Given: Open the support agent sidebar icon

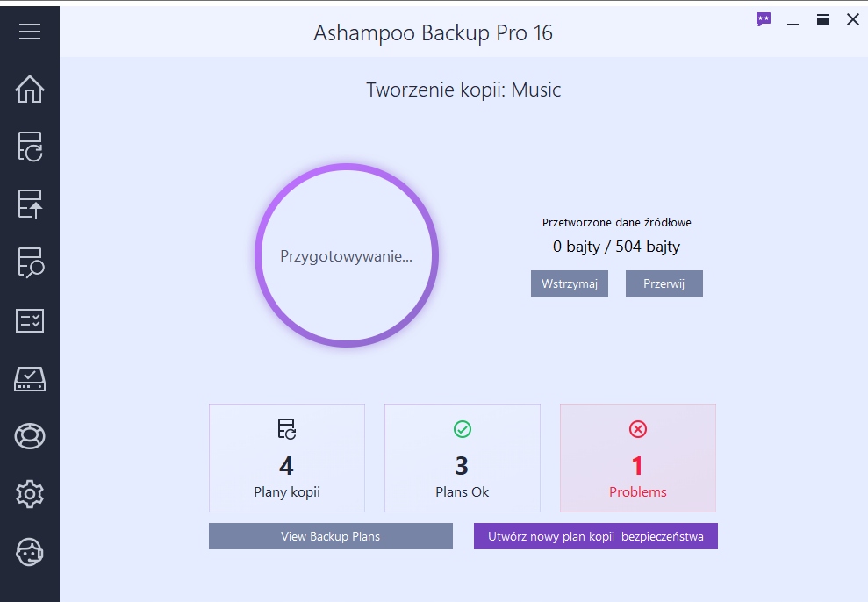Looking at the screenshot, I should 30,552.
